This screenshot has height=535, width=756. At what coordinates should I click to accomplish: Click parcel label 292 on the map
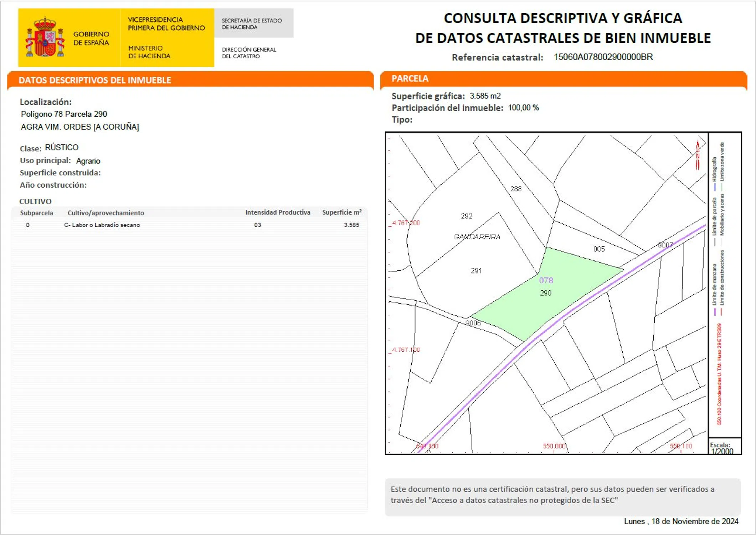[x=466, y=216]
